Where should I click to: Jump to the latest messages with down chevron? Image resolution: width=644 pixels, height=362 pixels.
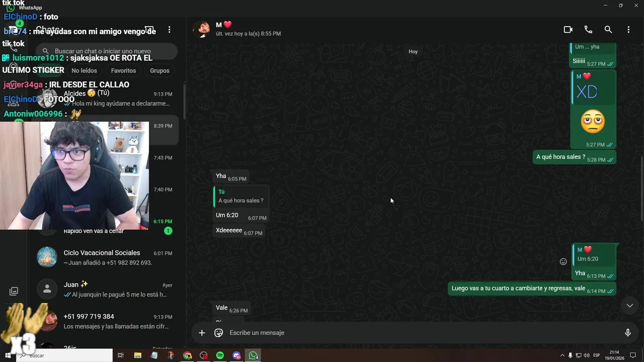point(629,305)
